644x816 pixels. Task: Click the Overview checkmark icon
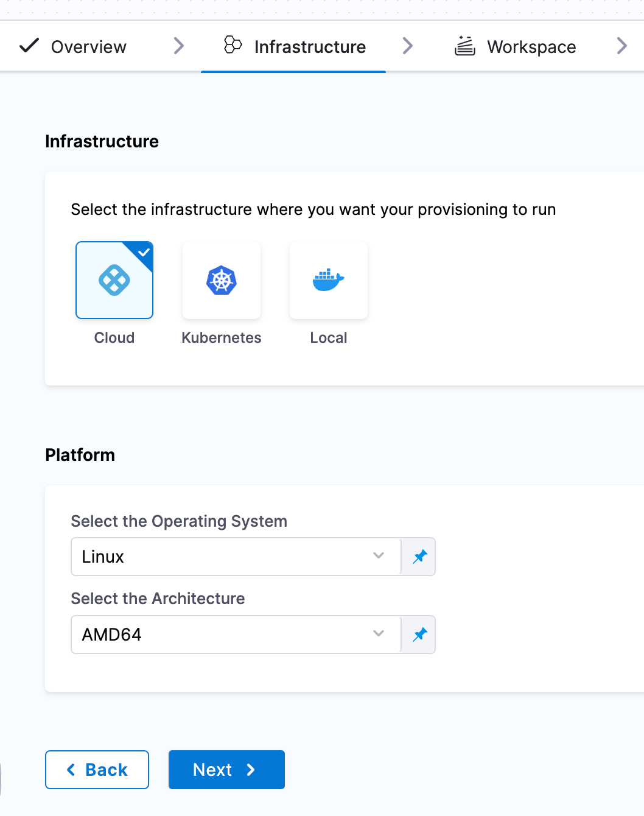pyautogui.click(x=29, y=46)
